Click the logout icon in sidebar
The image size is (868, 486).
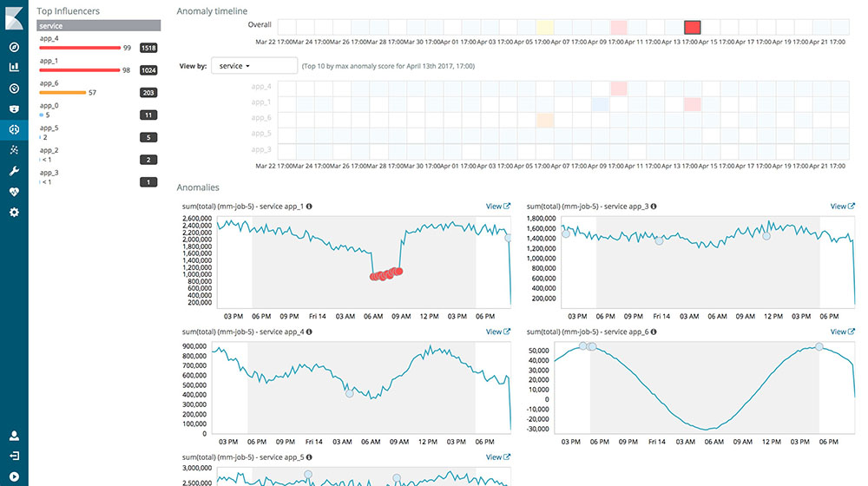(14, 456)
